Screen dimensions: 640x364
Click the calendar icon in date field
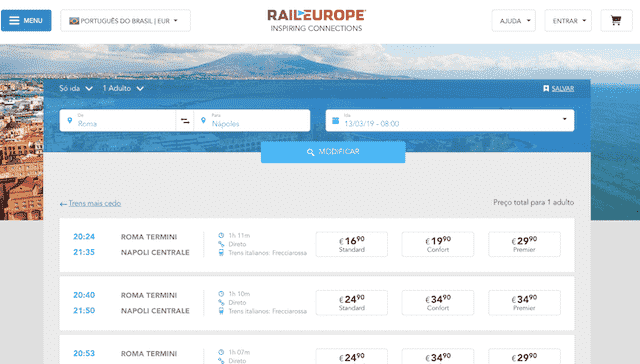(336, 120)
